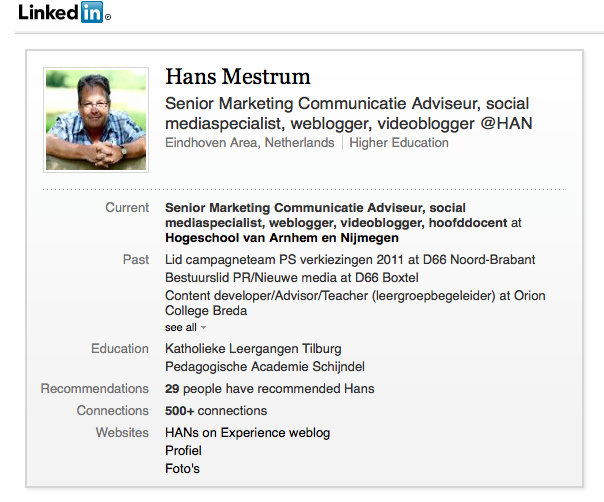This screenshot has height=502, width=604.
Task: Select the Eindhoven Area, Netherlands location
Action: coord(250,143)
